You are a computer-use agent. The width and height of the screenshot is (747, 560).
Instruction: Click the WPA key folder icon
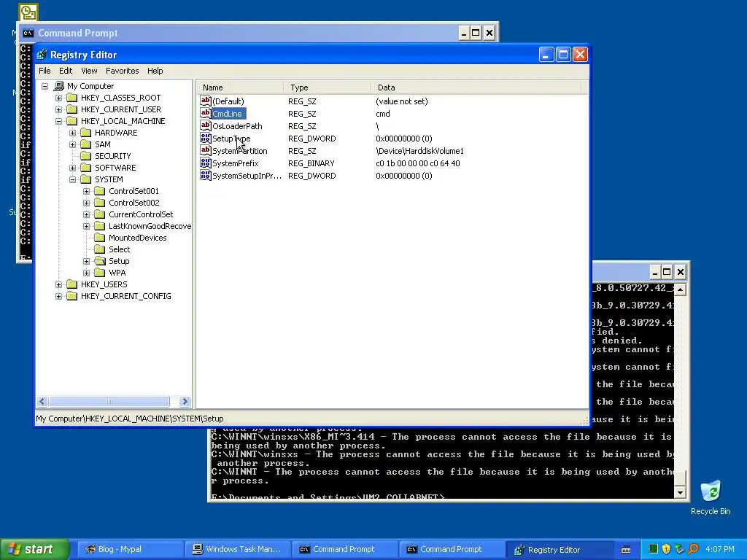pos(99,273)
